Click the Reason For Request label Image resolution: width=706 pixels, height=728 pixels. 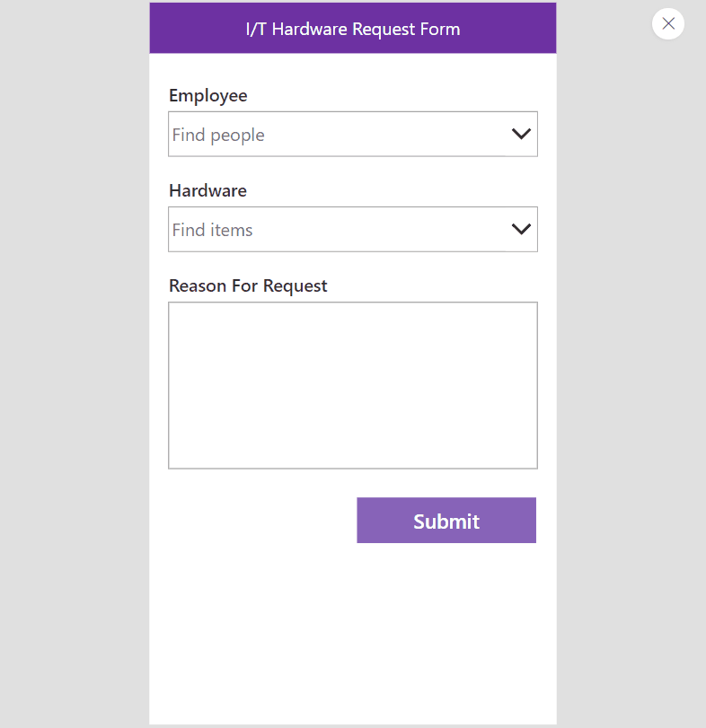coord(247,285)
